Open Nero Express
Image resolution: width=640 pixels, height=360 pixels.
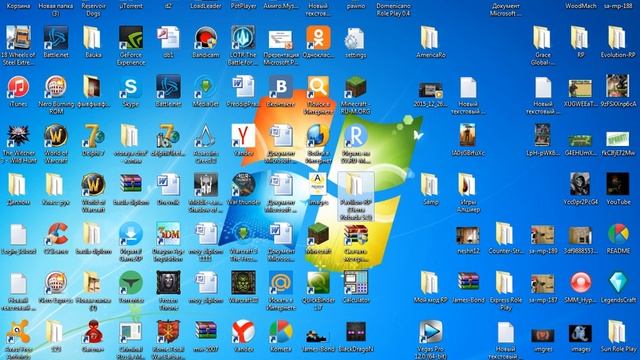click(x=56, y=284)
